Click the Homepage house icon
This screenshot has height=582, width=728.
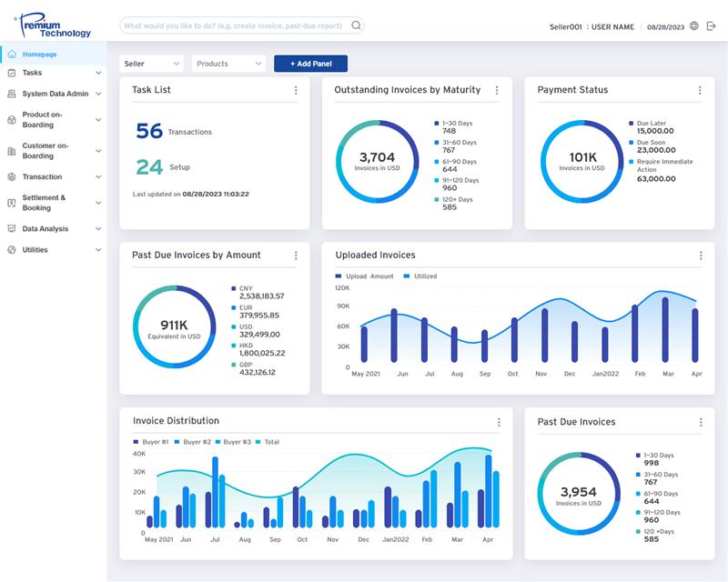tap(12, 55)
